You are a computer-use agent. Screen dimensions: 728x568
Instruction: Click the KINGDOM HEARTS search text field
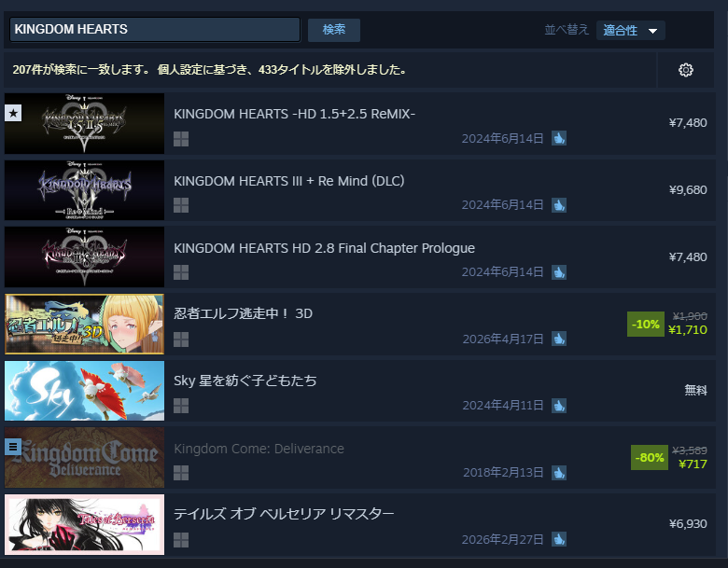(155, 29)
